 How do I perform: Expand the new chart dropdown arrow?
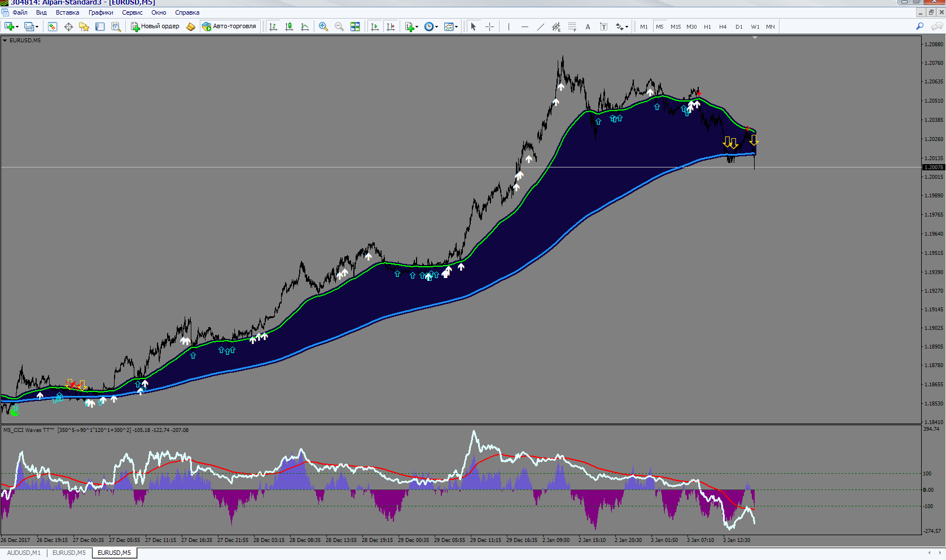(17, 27)
